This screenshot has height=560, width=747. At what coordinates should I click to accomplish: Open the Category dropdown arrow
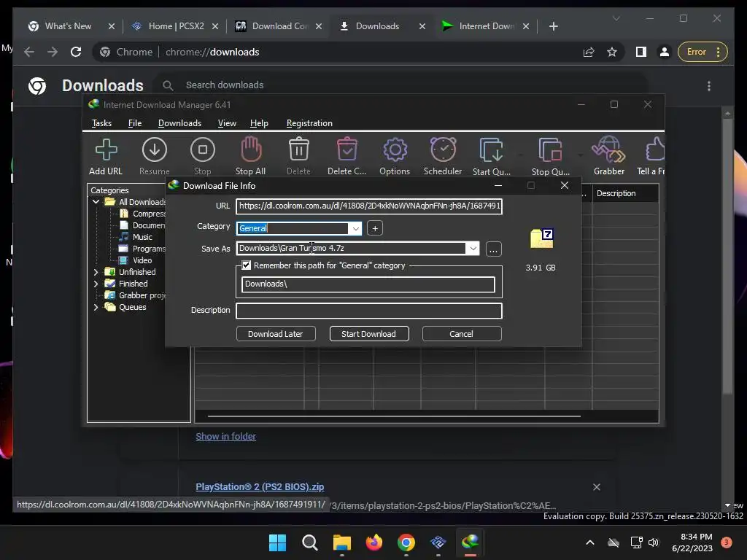355,228
